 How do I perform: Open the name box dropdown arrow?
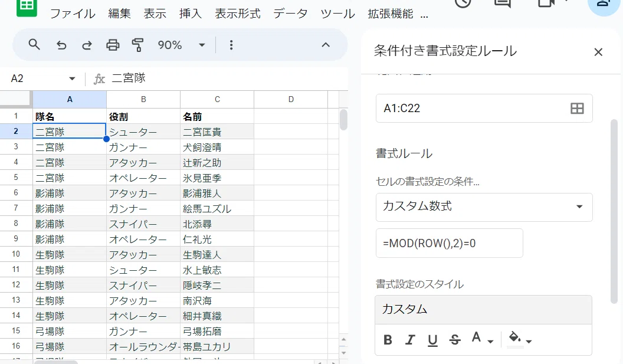click(72, 78)
